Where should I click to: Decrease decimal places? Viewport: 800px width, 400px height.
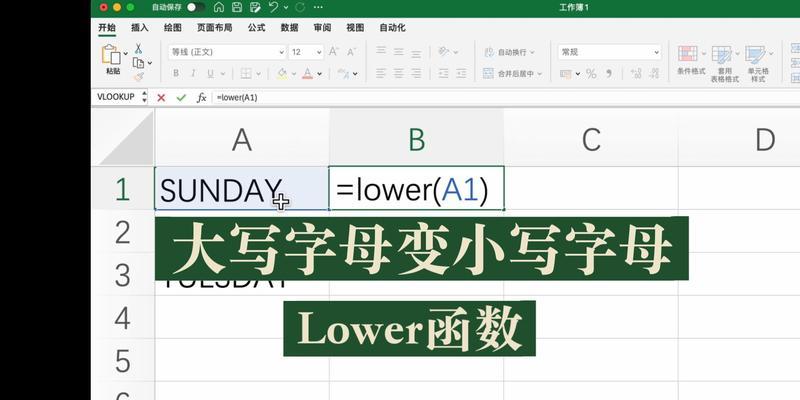655,73
